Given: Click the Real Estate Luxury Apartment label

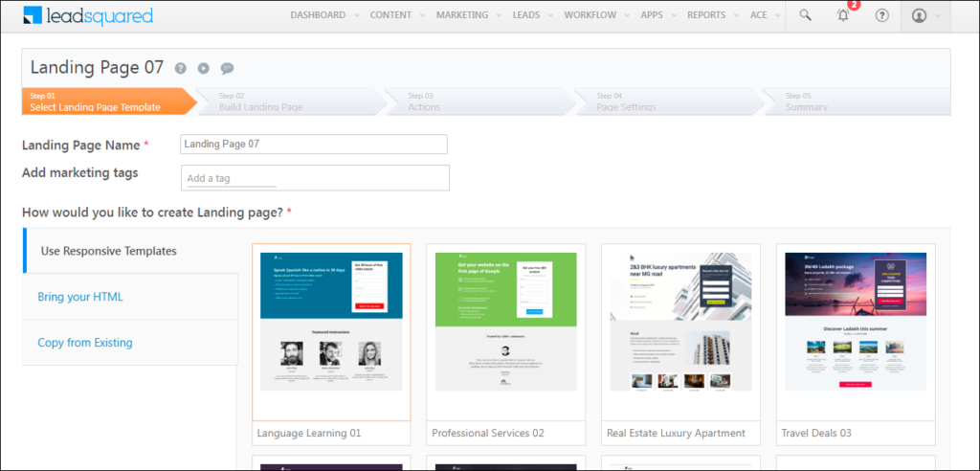Looking at the screenshot, I should point(676,433).
